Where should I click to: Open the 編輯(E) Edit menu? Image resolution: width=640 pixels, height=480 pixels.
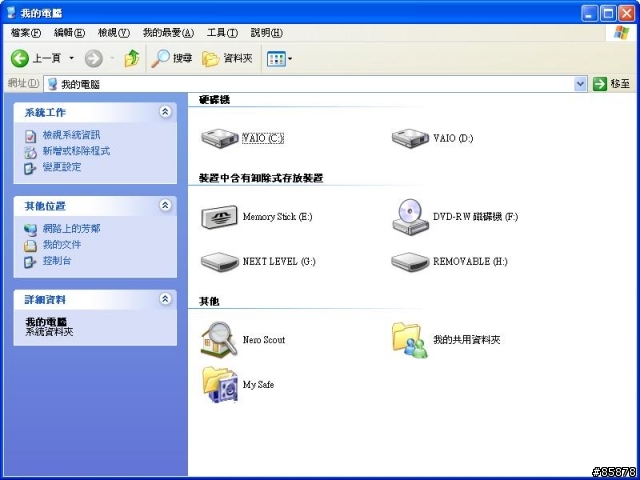[x=69, y=33]
